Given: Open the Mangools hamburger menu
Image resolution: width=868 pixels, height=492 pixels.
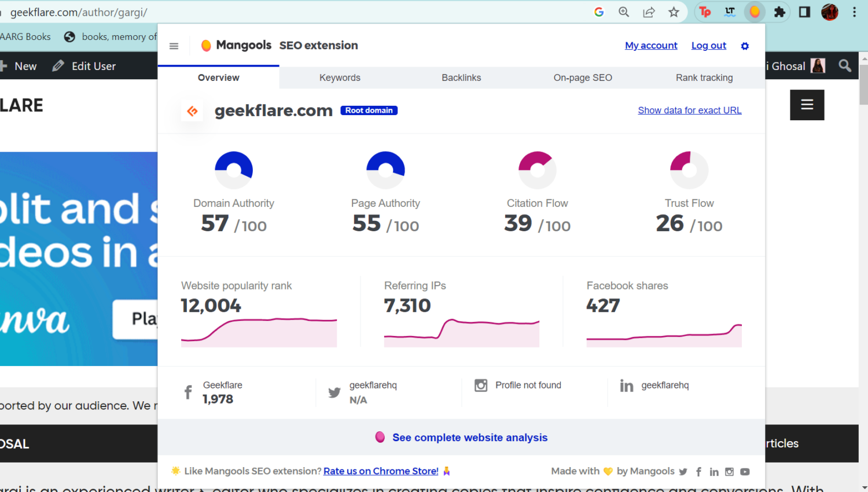Looking at the screenshot, I should pyautogui.click(x=174, y=46).
